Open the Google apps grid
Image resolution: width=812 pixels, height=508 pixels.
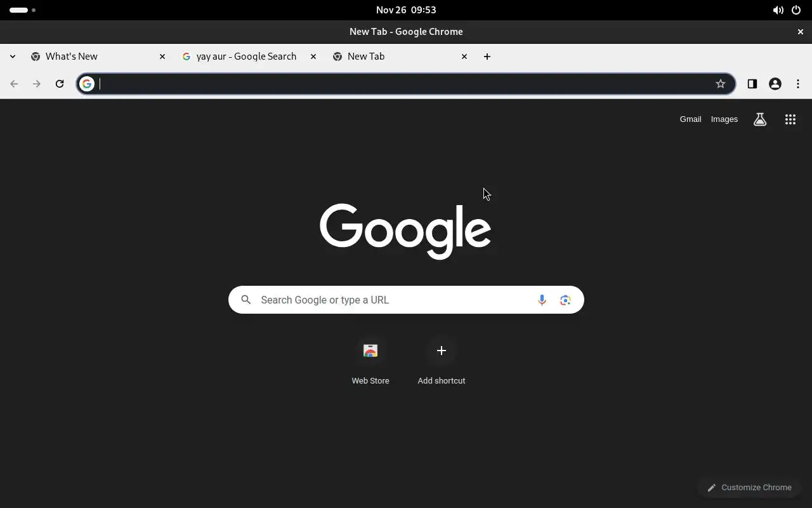(790, 119)
